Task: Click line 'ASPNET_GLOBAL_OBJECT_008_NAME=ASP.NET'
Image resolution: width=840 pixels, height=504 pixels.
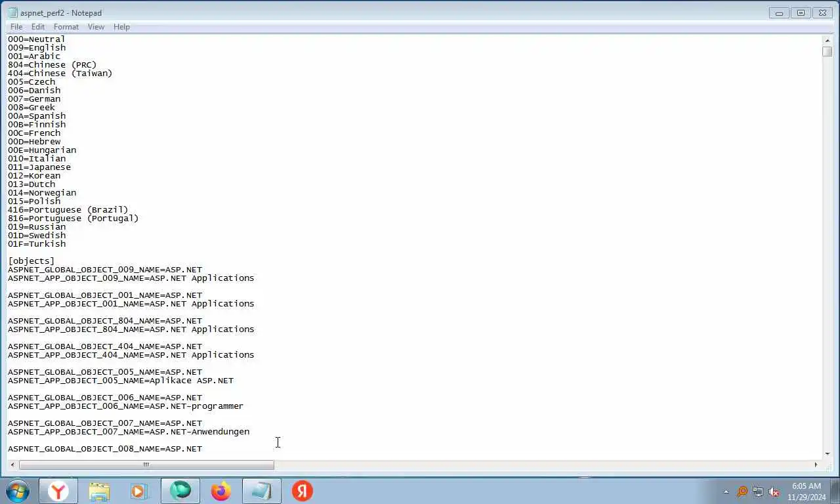Action: click(x=105, y=449)
